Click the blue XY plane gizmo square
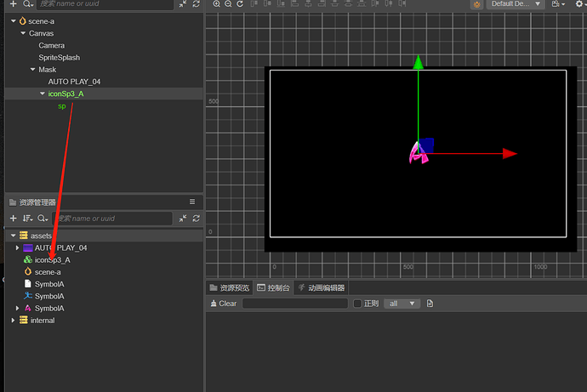587x392 pixels. 426,145
